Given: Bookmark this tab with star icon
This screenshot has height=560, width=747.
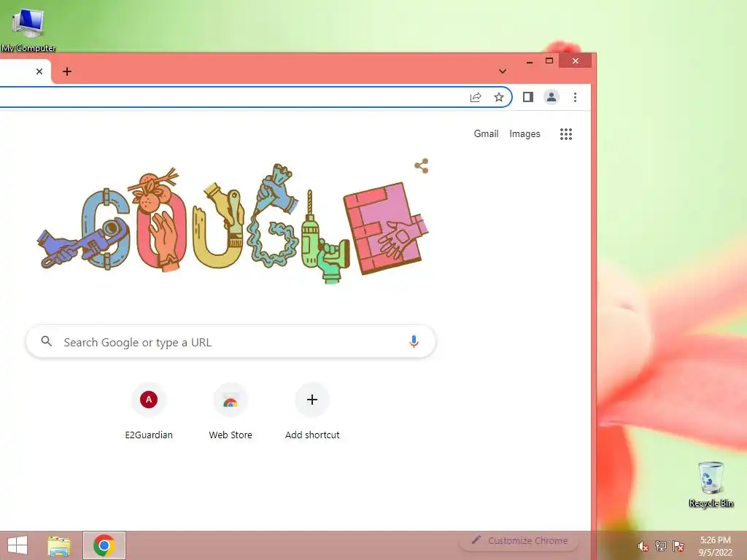Looking at the screenshot, I should pyautogui.click(x=499, y=97).
